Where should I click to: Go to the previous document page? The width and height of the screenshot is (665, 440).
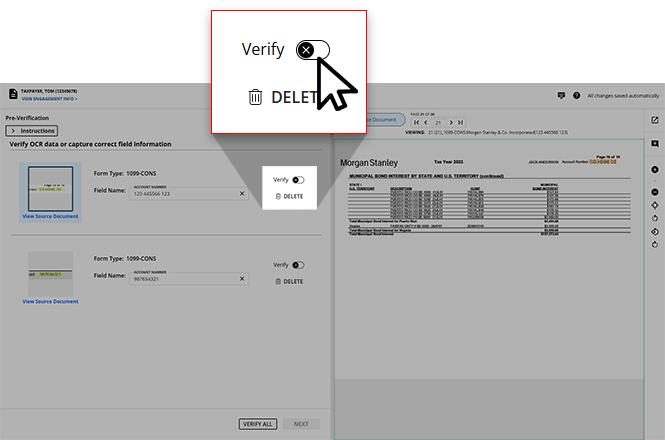(425, 123)
